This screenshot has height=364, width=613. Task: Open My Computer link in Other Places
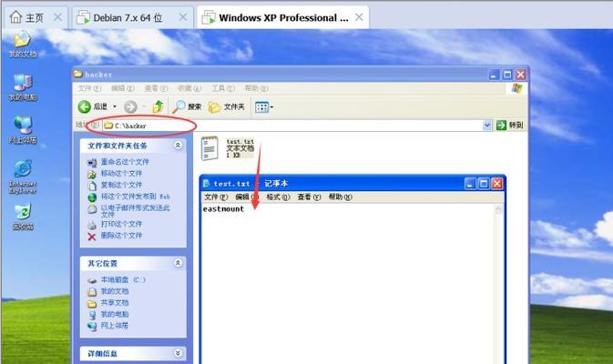pos(115,314)
